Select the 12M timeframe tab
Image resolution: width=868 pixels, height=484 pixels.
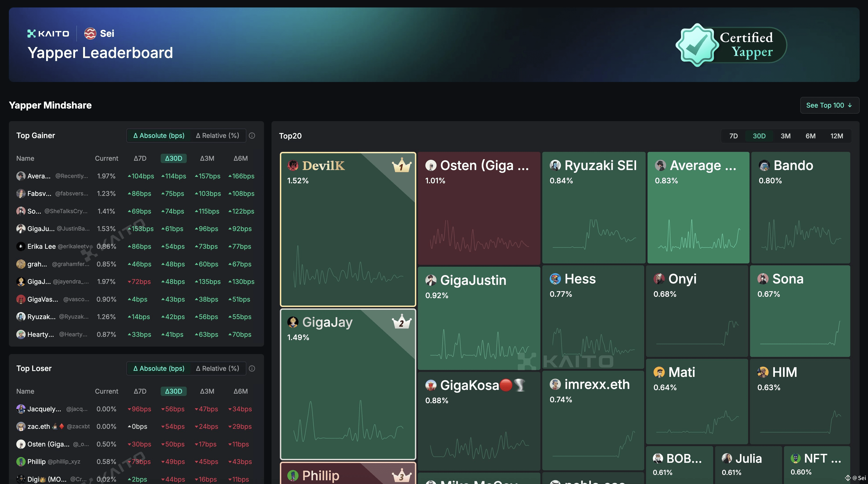836,136
